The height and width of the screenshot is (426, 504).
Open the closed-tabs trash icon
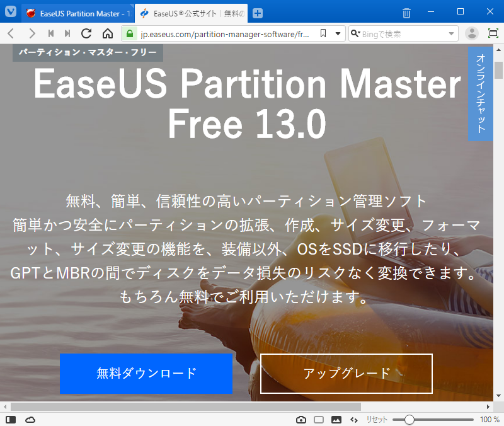(x=406, y=13)
